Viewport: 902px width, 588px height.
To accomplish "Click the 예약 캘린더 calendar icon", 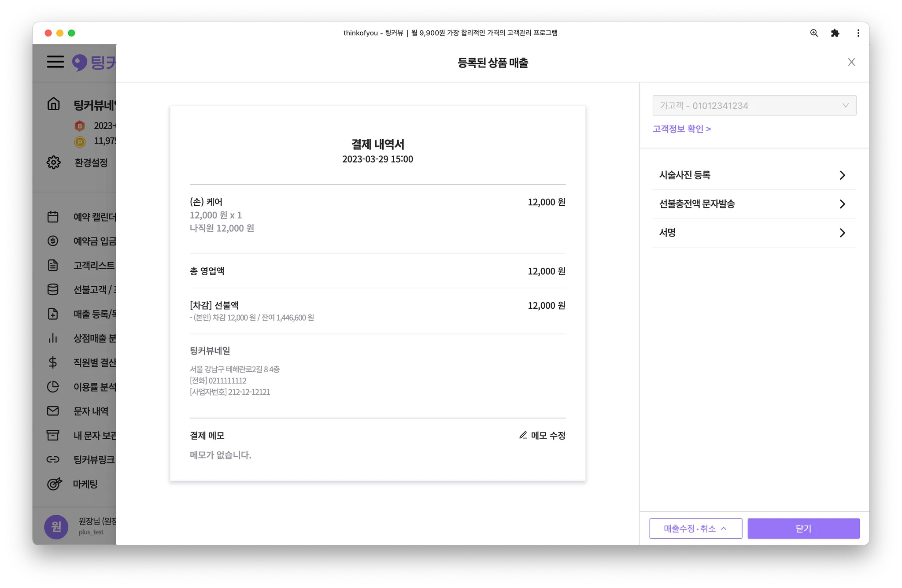I will click(x=53, y=217).
